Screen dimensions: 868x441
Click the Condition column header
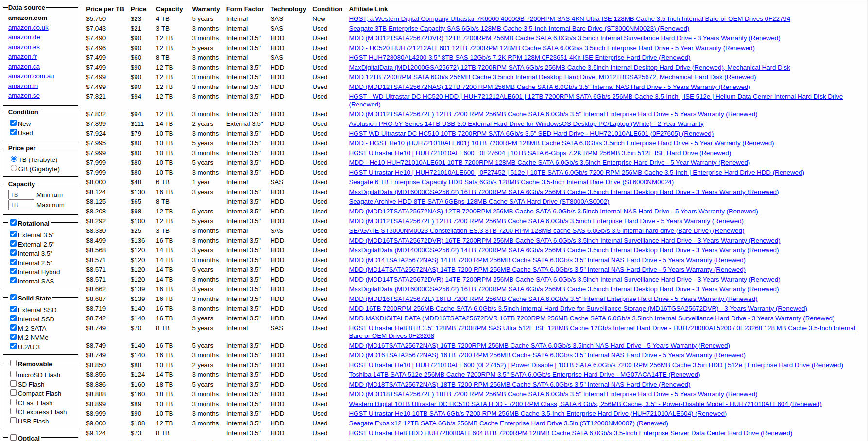point(327,9)
